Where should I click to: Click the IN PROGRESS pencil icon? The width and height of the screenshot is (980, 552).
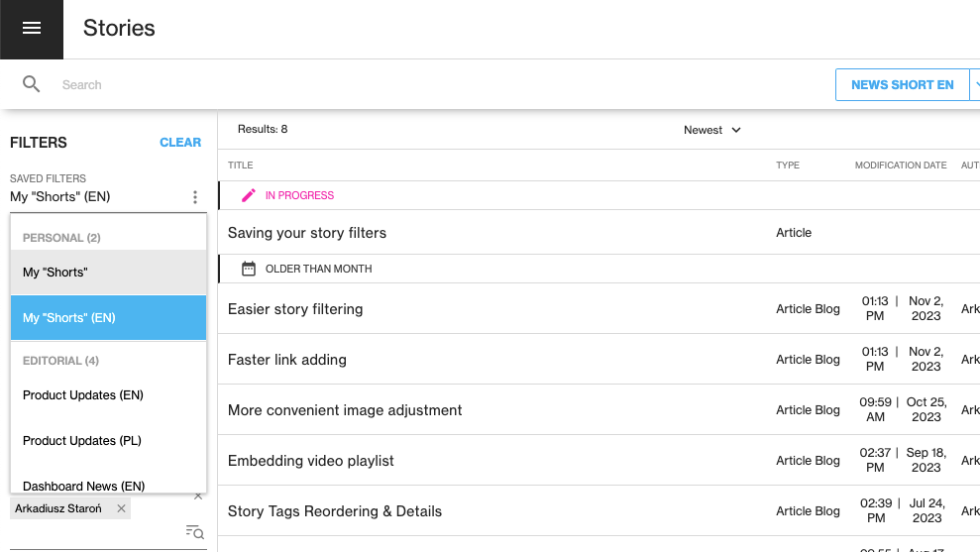point(249,195)
